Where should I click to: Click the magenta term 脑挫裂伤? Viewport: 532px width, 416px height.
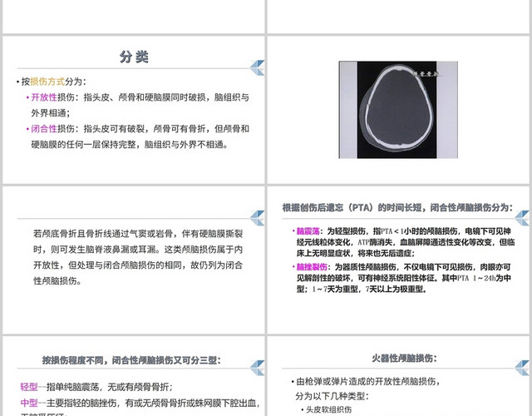(312, 267)
